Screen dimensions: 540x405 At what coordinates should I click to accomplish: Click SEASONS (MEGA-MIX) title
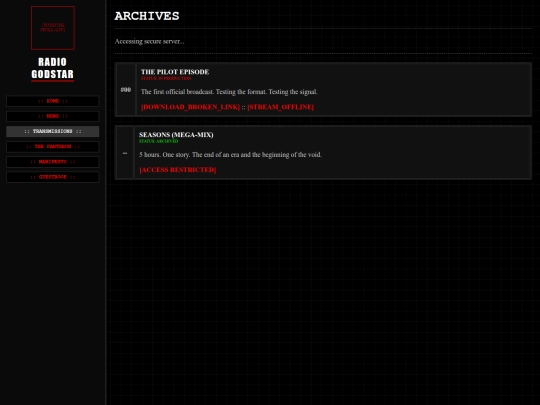[x=176, y=135]
